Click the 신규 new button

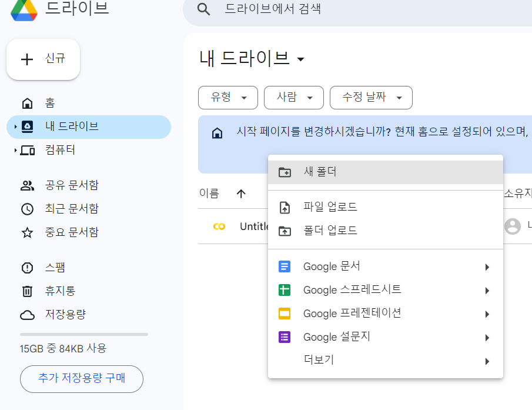point(43,59)
